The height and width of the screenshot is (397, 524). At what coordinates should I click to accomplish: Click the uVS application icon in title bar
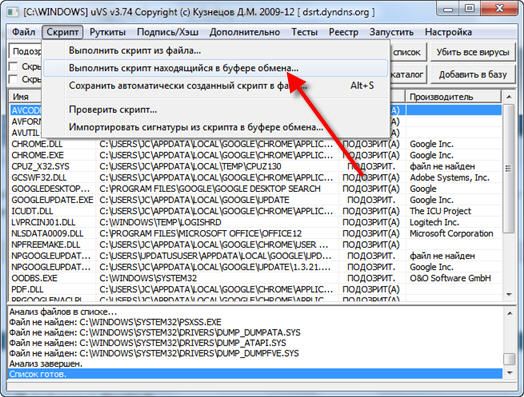[x=13, y=12]
